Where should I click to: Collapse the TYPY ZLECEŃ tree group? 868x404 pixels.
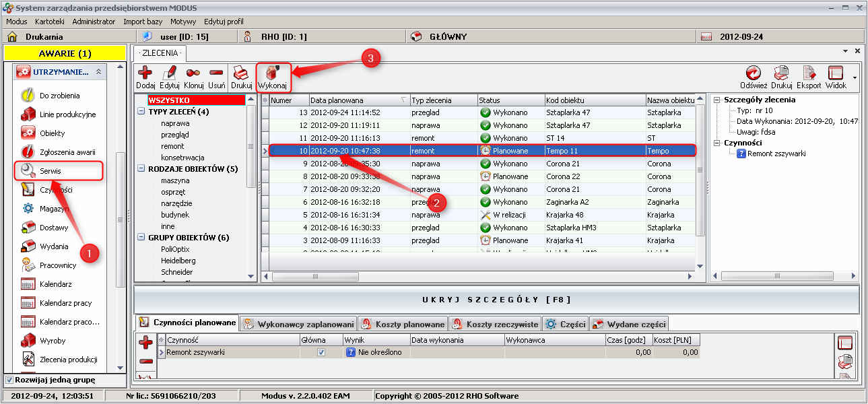coord(141,112)
